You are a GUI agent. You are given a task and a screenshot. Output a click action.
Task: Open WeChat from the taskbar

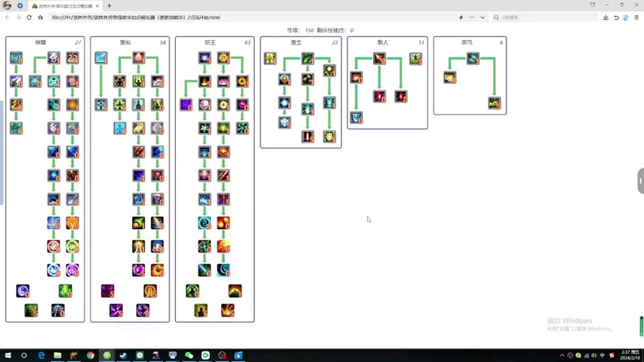[189, 356]
